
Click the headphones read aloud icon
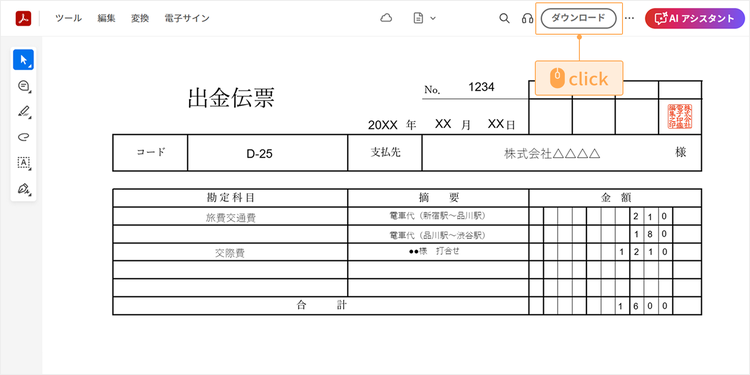(x=528, y=18)
